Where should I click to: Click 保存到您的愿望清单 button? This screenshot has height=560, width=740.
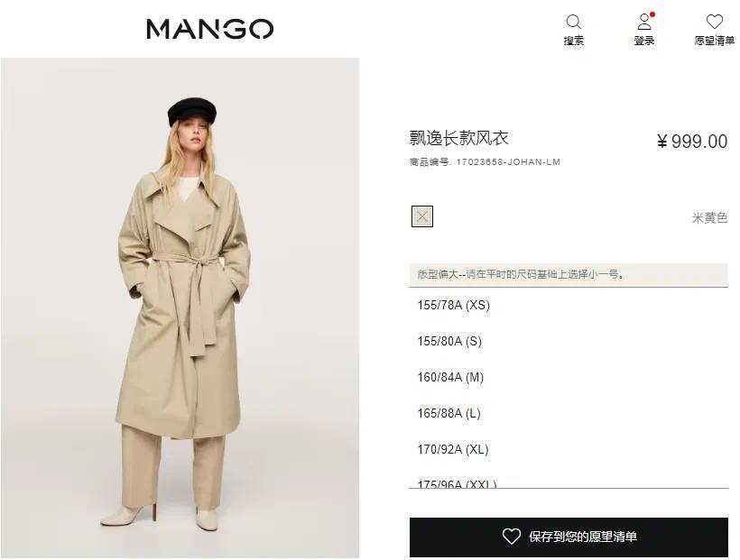[x=569, y=537]
